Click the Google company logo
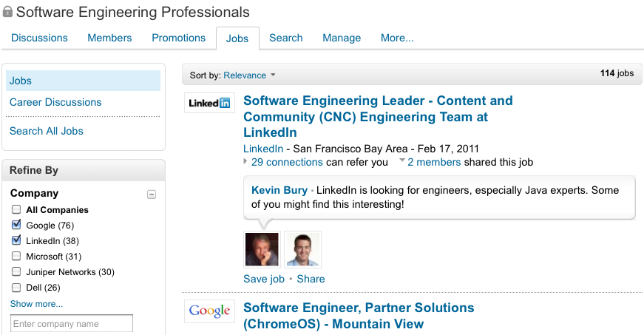Screen dimensions: 644x335 tap(209, 311)
